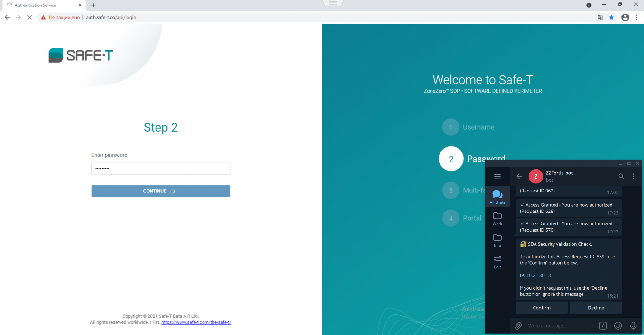Close the Telegram window
Screen dimensions: 644x335
pos(637,163)
